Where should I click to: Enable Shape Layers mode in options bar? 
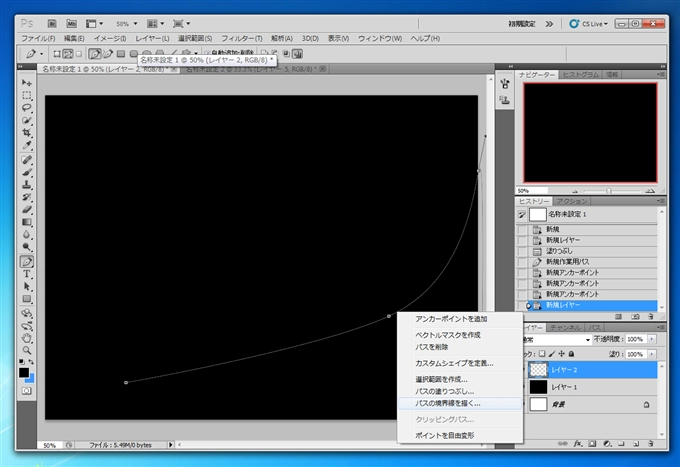(x=57, y=54)
